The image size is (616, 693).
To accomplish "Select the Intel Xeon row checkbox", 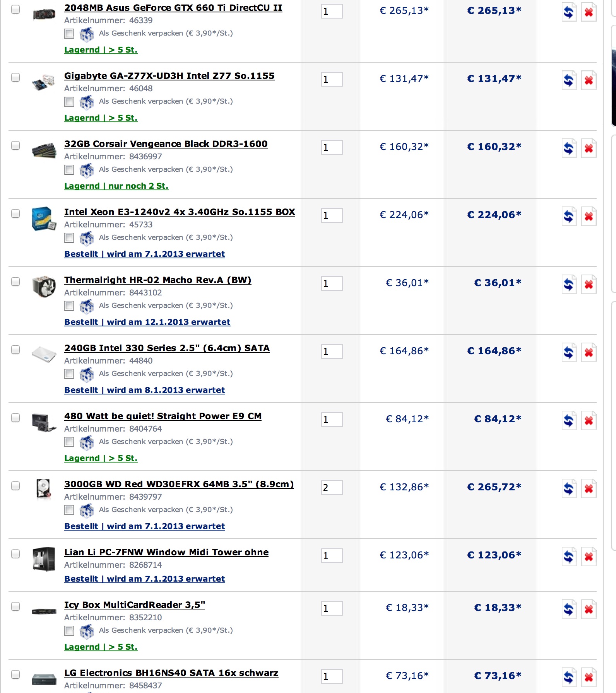I will coord(15,213).
